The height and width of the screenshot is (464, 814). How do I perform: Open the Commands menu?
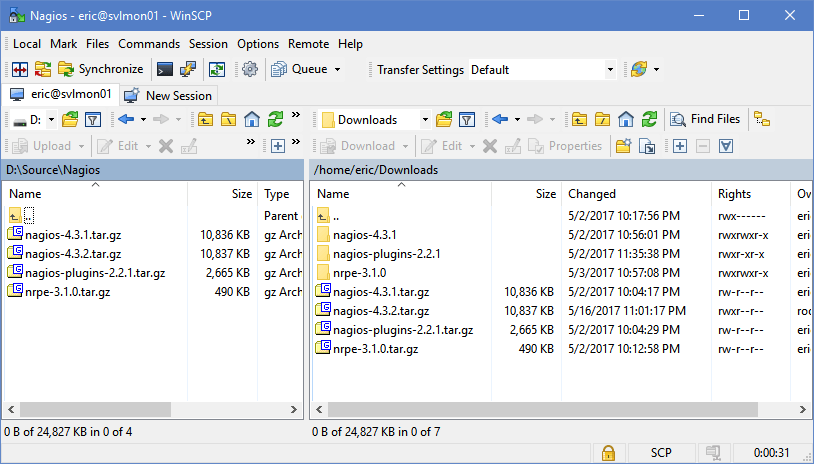(149, 44)
